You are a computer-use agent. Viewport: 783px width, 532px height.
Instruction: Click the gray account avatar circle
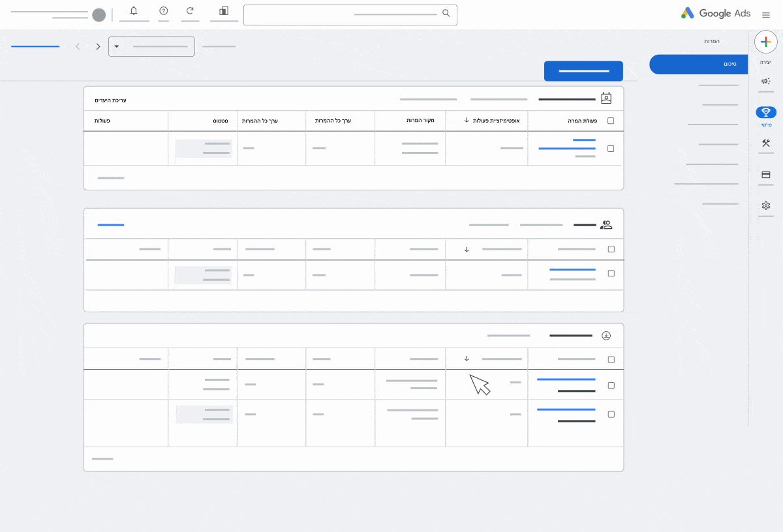point(99,15)
